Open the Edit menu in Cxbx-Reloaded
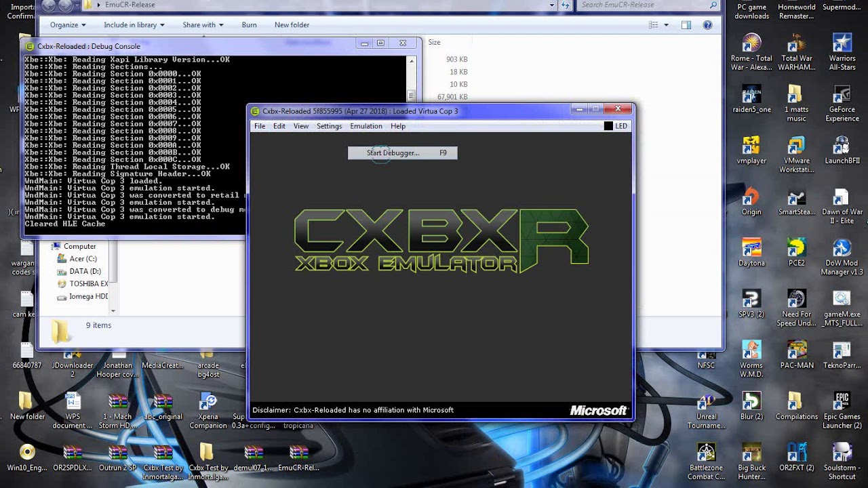868x488 pixels. [279, 126]
